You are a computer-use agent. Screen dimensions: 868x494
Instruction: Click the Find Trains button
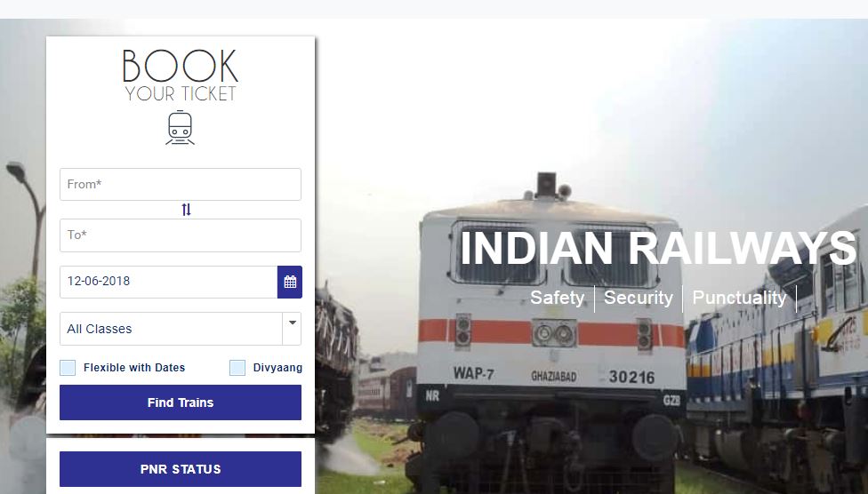point(181,402)
